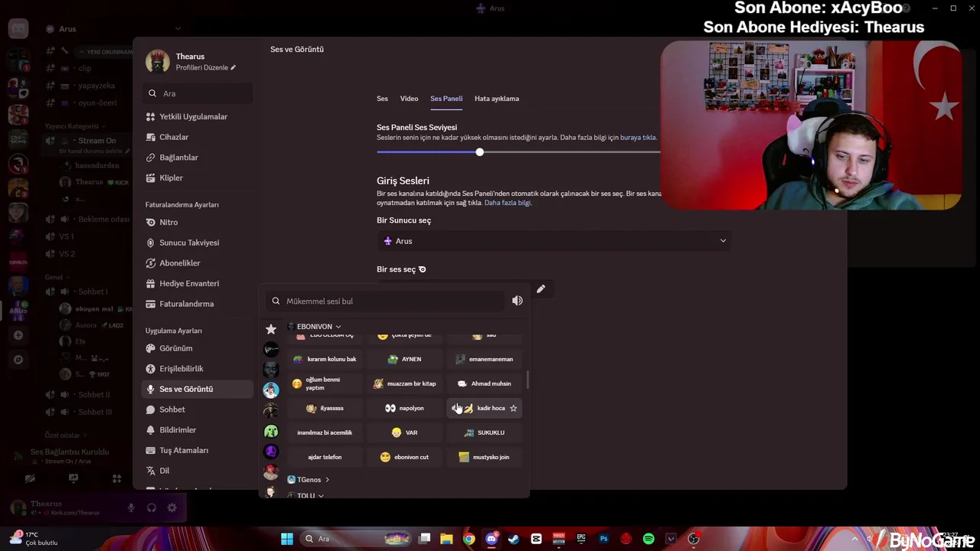The image size is (980, 551).
Task: Open File Explorer from the taskbar
Action: pos(446,539)
